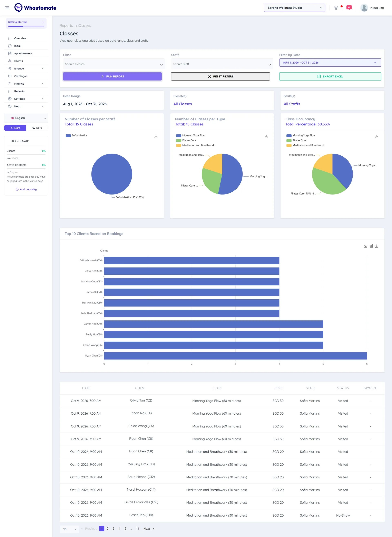Image resolution: width=392 pixels, height=537 pixels.
Task: Open the English language selector
Action: point(26,118)
